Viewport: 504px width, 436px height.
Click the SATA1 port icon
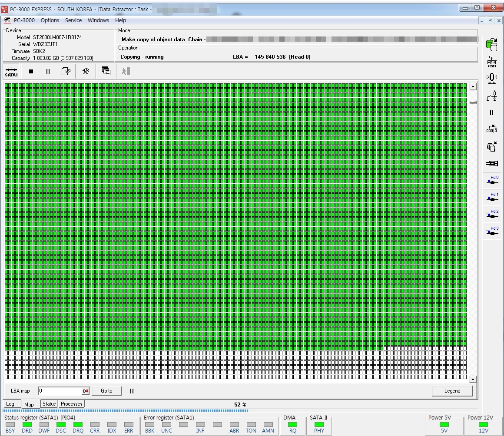click(x=11, y=72)
